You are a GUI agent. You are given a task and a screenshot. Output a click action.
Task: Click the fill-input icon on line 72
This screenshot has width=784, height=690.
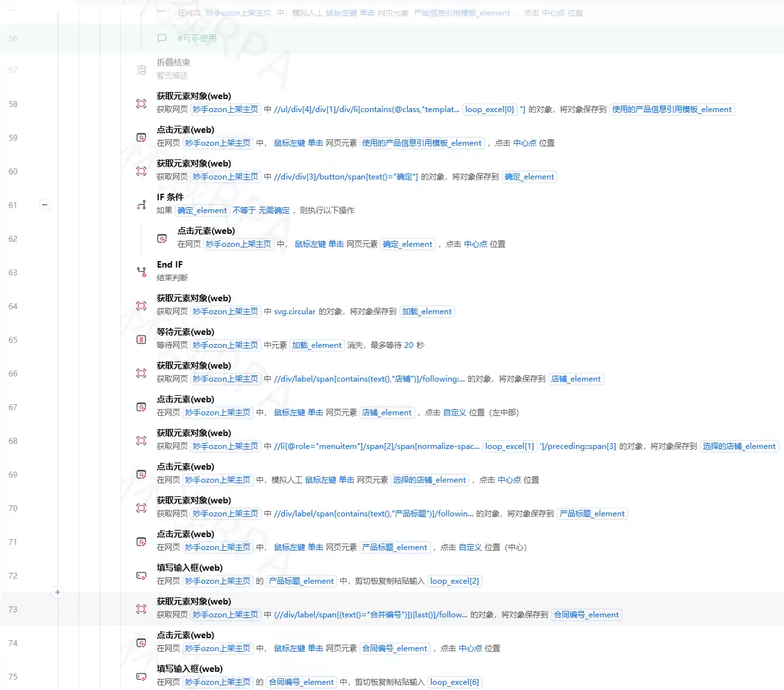click(x=141, y=575)
